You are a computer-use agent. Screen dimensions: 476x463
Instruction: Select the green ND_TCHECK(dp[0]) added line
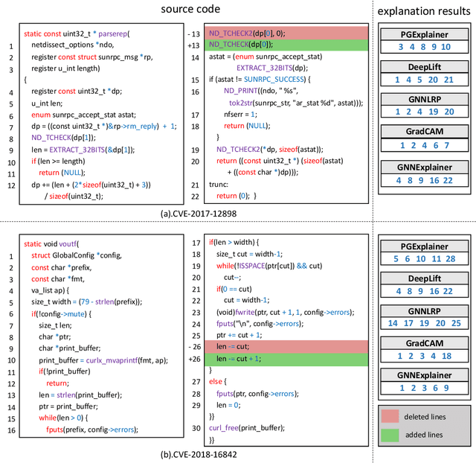tap(286, 44)
